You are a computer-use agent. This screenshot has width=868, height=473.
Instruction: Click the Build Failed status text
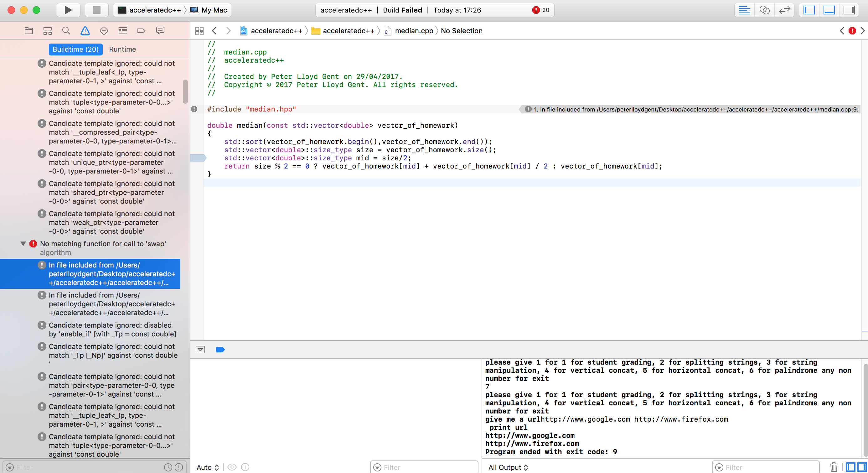[x=403, y=10]
